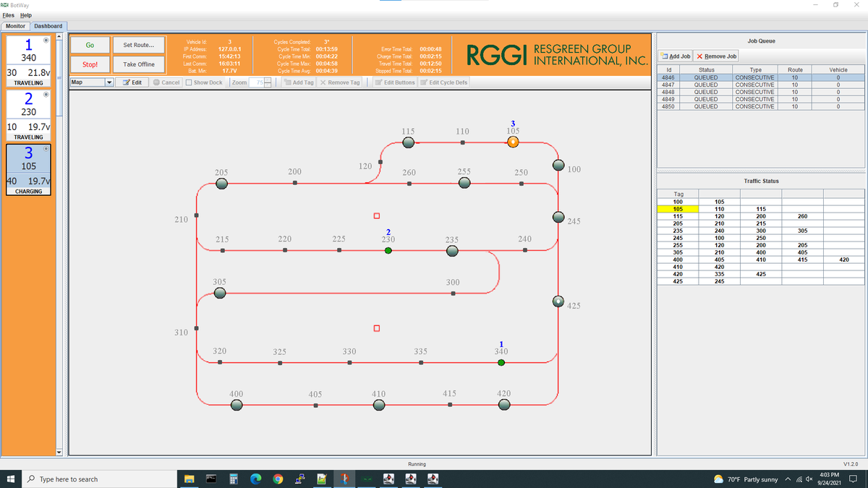Image resolution: width=868 pixels, height=488 pixels.
Task: Click tag 400 row in Traffic Status
Action: pyautogui.click(x=762, y=259)
